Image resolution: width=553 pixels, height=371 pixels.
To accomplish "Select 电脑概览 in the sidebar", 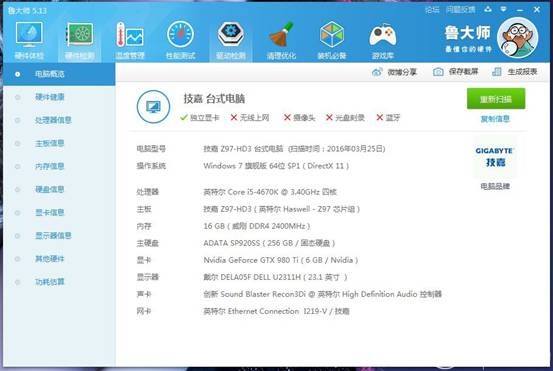I will click(x=59, y=74).
